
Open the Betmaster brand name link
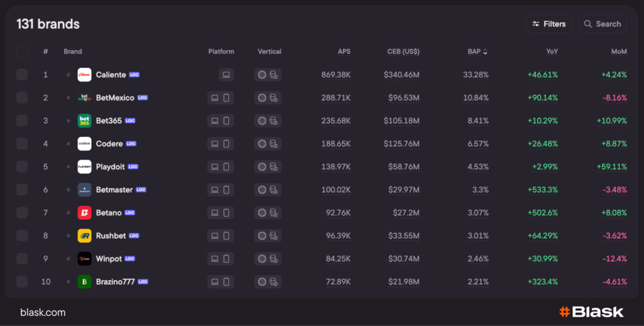tap(114, 190)
